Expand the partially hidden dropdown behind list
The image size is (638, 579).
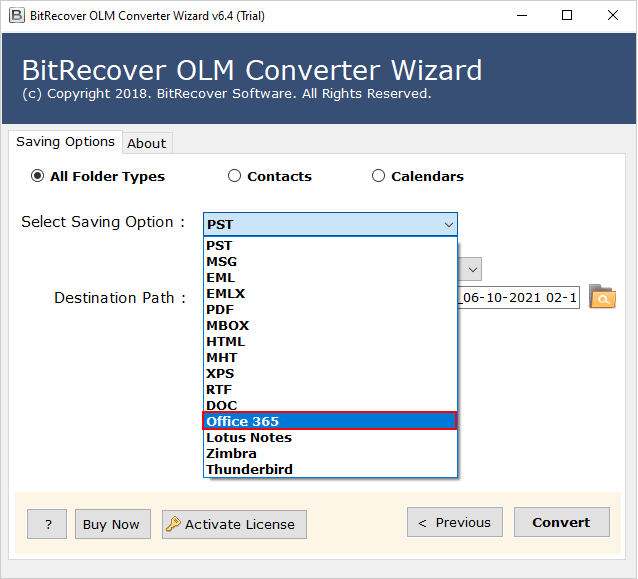pos(472,269)
